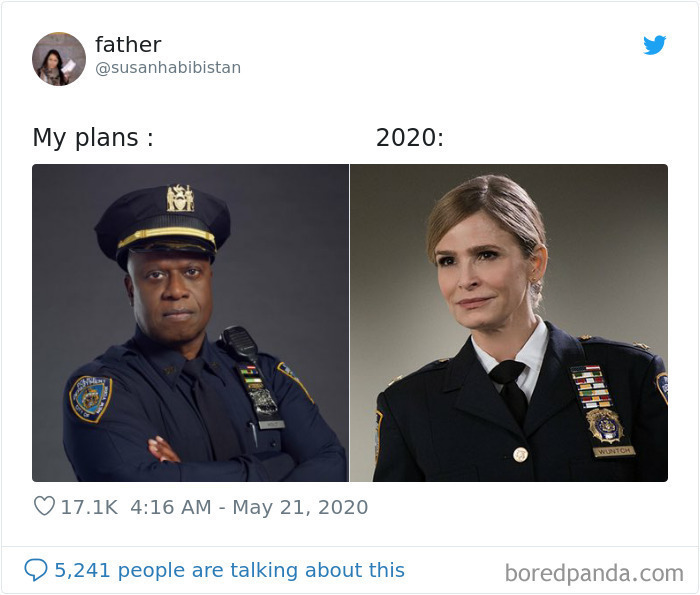Viewport: 700px width, 595px height.
Task: Click the display name 'father'
Action: pos(128,44)
